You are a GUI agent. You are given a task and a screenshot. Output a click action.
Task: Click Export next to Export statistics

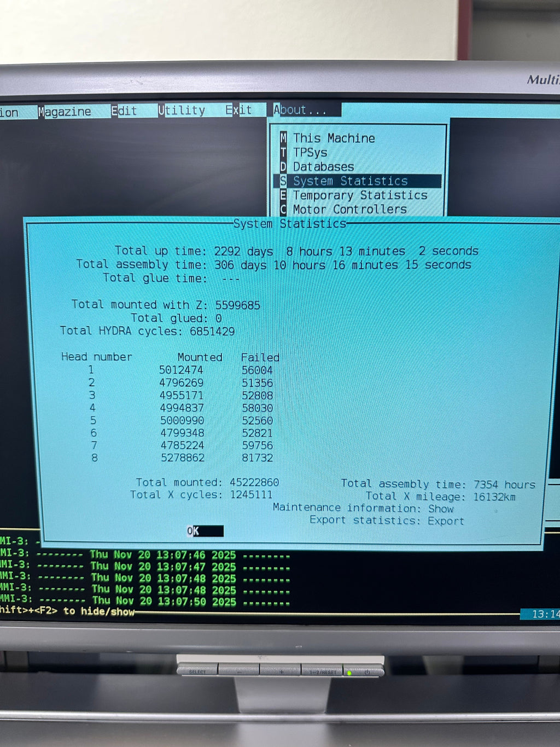point(446,521)
